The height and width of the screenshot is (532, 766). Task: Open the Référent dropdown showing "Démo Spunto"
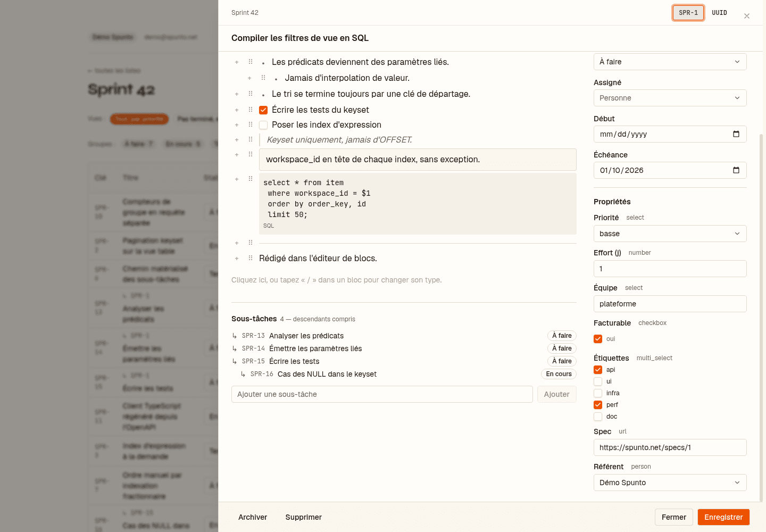[x=670, y=483]
